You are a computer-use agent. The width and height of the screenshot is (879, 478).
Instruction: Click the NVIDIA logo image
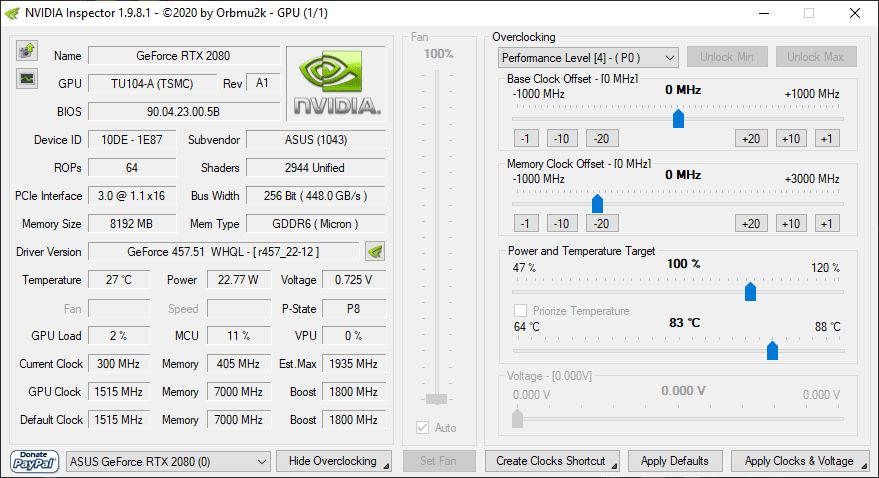point(336,83)
